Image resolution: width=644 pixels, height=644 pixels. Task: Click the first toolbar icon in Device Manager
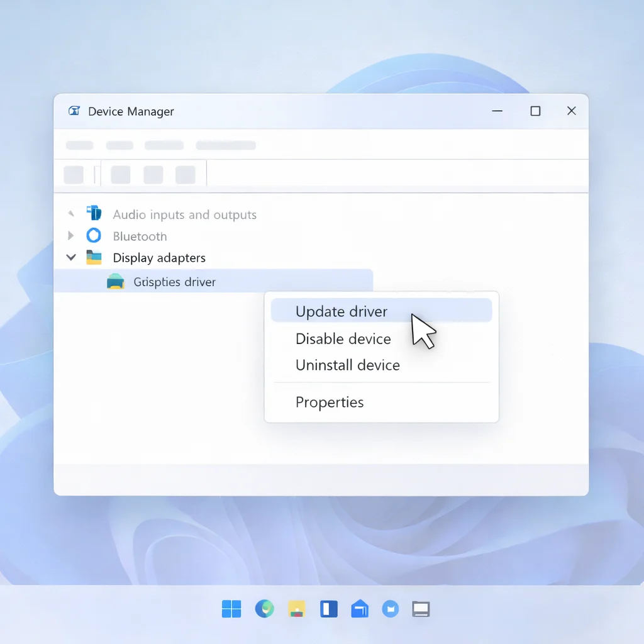(x=73, y=174)
